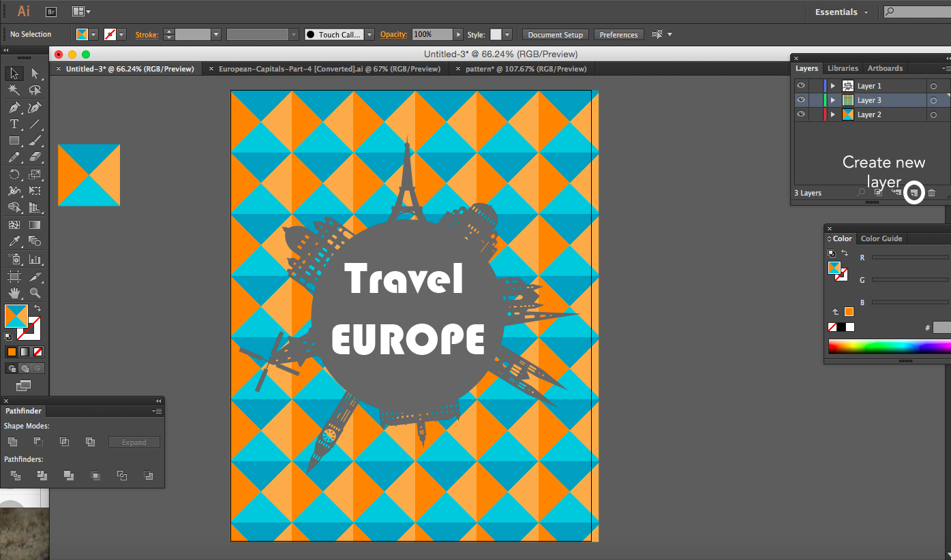Open the fill color dropdown in control bar

[x=93, y=34]
